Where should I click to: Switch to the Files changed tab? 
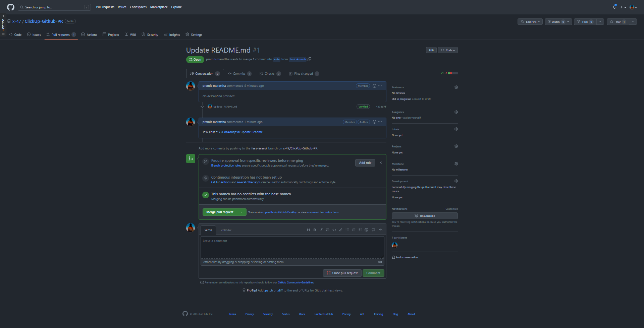point(303,73)
